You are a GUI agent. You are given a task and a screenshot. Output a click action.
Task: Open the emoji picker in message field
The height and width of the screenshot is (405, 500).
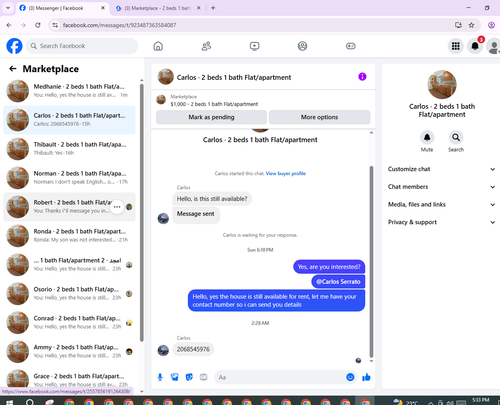point(350,377)
